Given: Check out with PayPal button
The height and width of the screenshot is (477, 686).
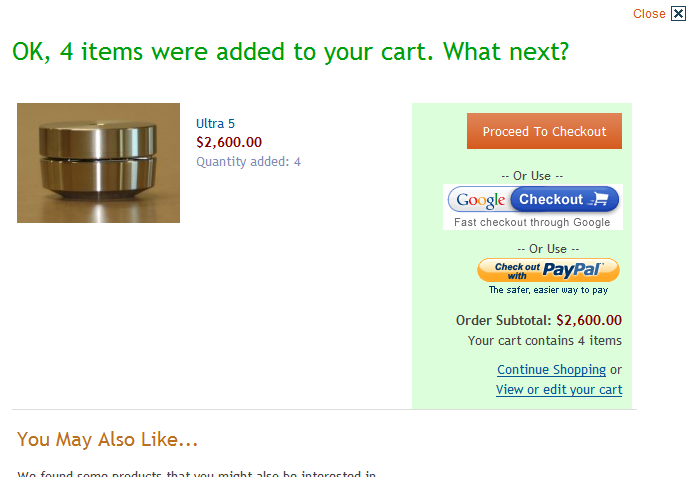Looking at the screenshot, I should [548, 270].
